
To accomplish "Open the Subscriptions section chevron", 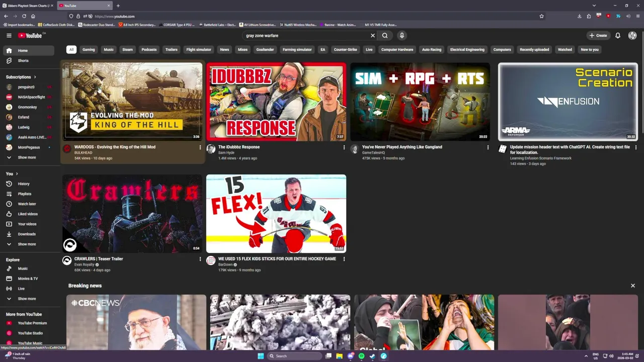I will coord(35,77).
